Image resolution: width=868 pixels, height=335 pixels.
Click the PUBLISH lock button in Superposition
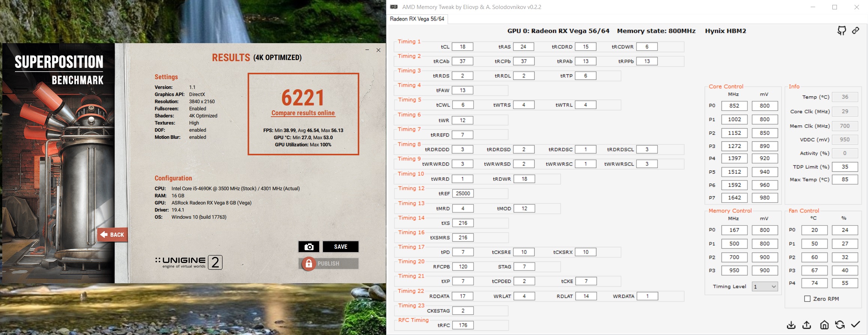[329, 264]
